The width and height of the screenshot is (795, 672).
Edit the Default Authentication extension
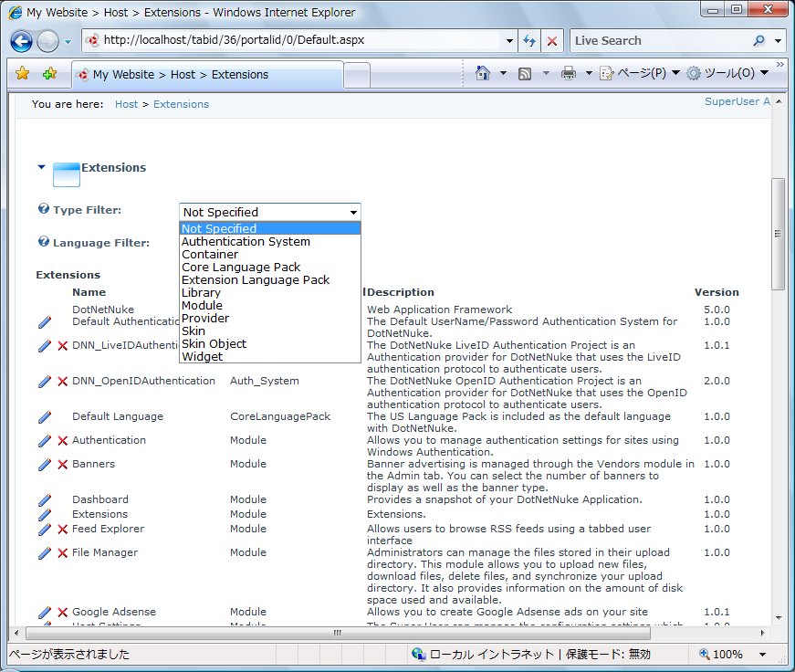[x=45, y=322]
